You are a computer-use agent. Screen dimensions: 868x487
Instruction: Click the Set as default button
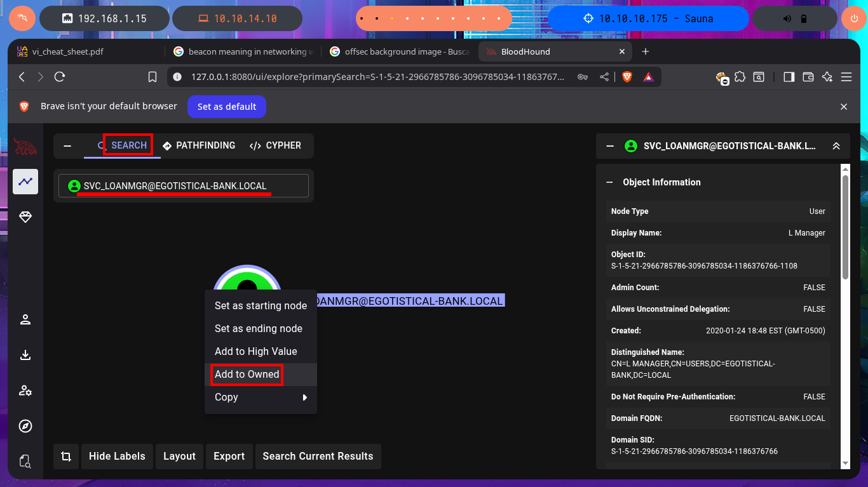tap(227, 107)
